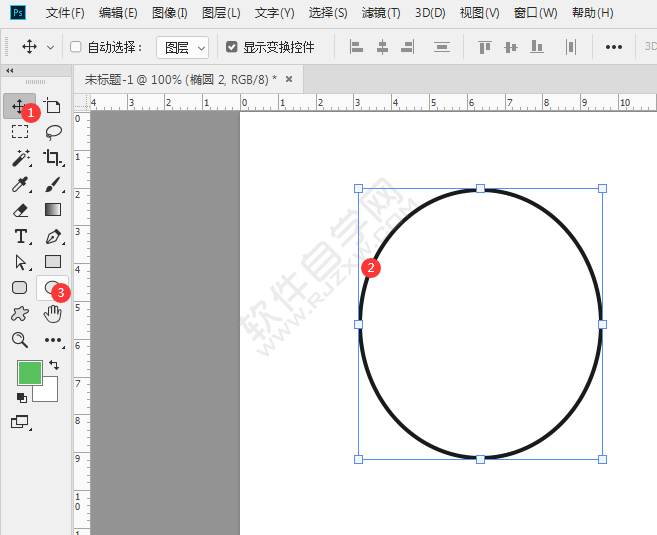Open the 图像(I) menu

pyautogui.click(x=169, y=13)
